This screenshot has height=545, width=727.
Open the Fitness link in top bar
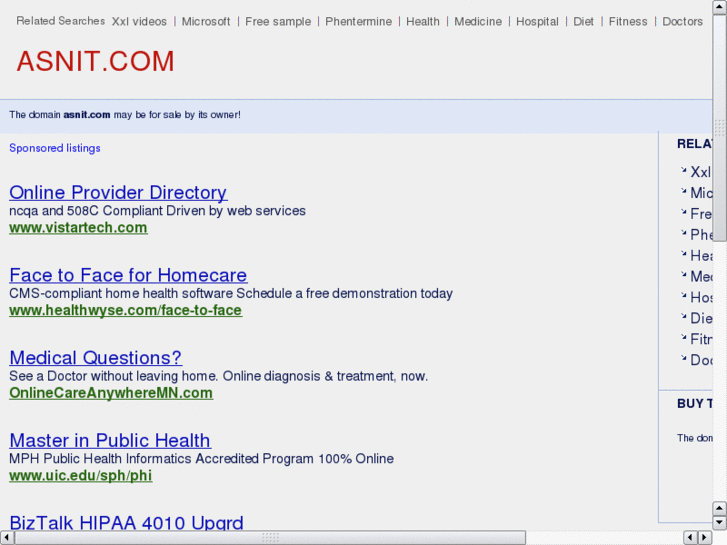[x=628, y=21]
